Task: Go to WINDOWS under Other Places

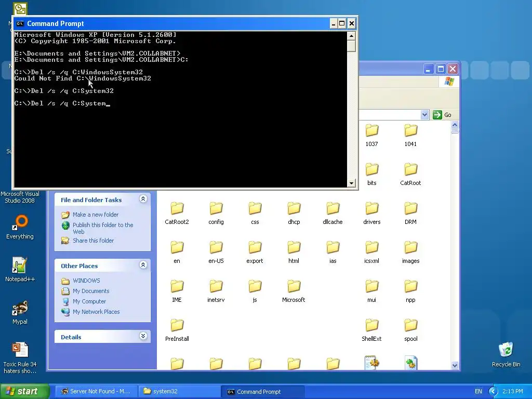Action: (x=86, y=281)
